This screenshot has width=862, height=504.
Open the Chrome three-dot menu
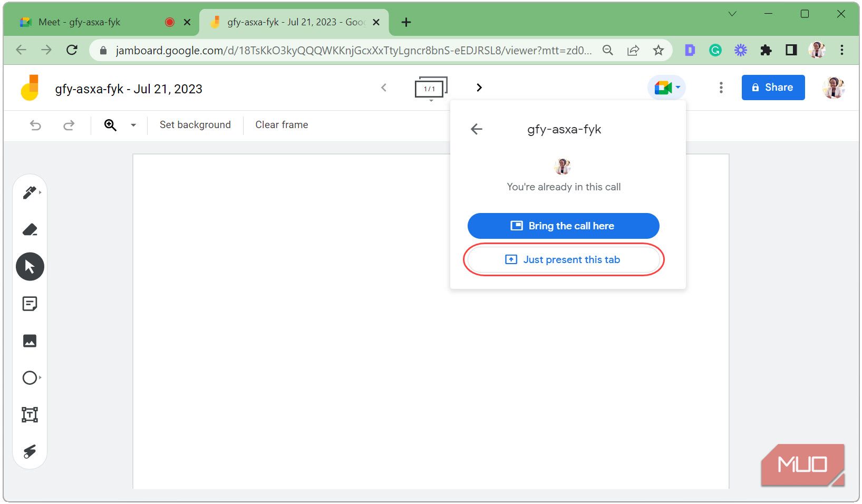tap(842, 50)
